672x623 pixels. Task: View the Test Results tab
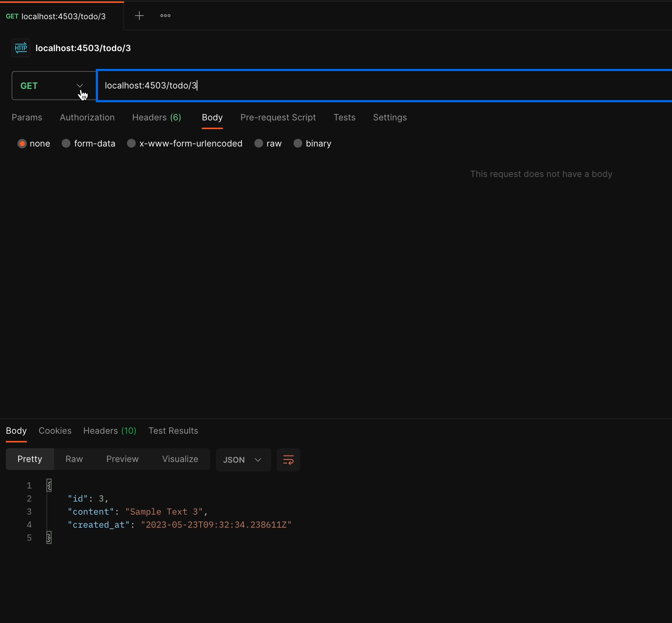[173, 431]
